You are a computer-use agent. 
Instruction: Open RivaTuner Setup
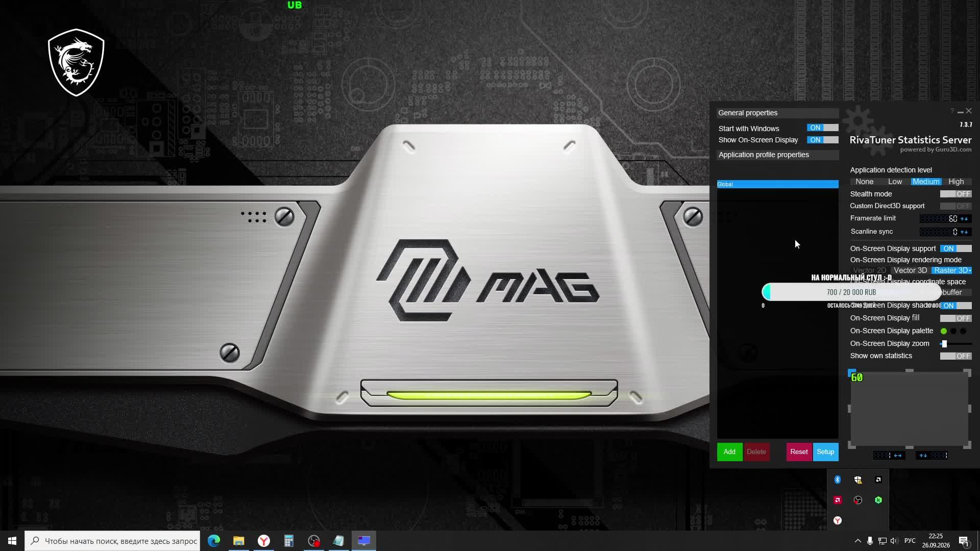825,452
